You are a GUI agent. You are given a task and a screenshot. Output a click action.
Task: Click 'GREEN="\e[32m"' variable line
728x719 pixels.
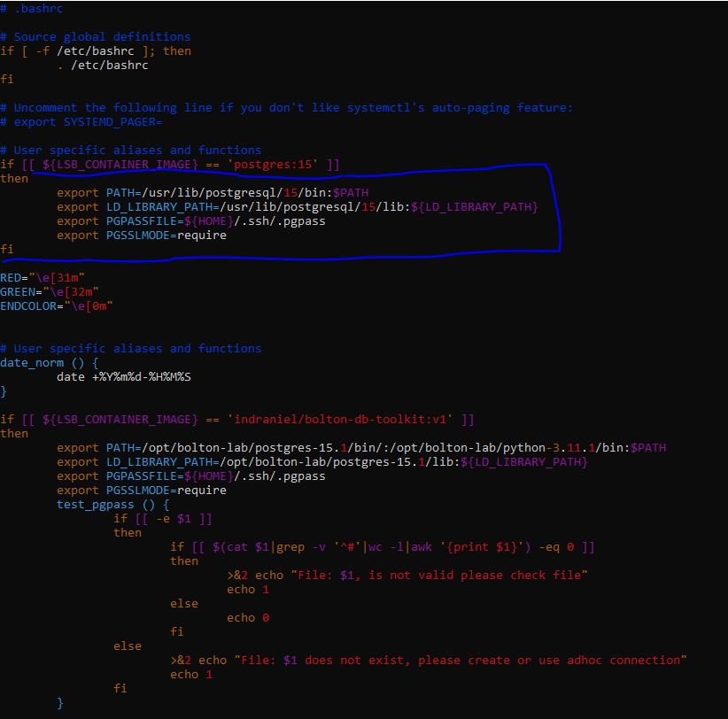(50, 292)
